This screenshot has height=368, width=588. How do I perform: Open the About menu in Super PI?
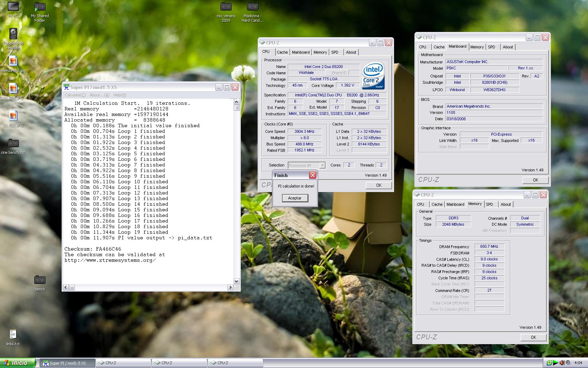99,95
